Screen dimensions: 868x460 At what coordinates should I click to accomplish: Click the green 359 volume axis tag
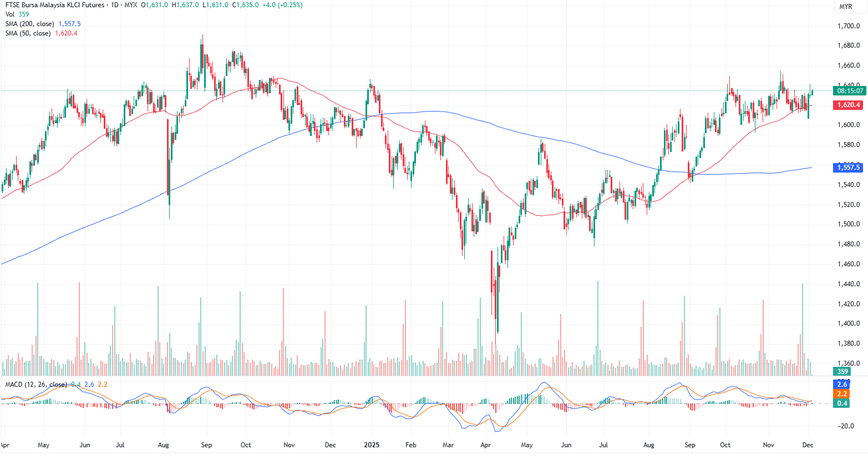pyautogui.click(x=842, y=372)
